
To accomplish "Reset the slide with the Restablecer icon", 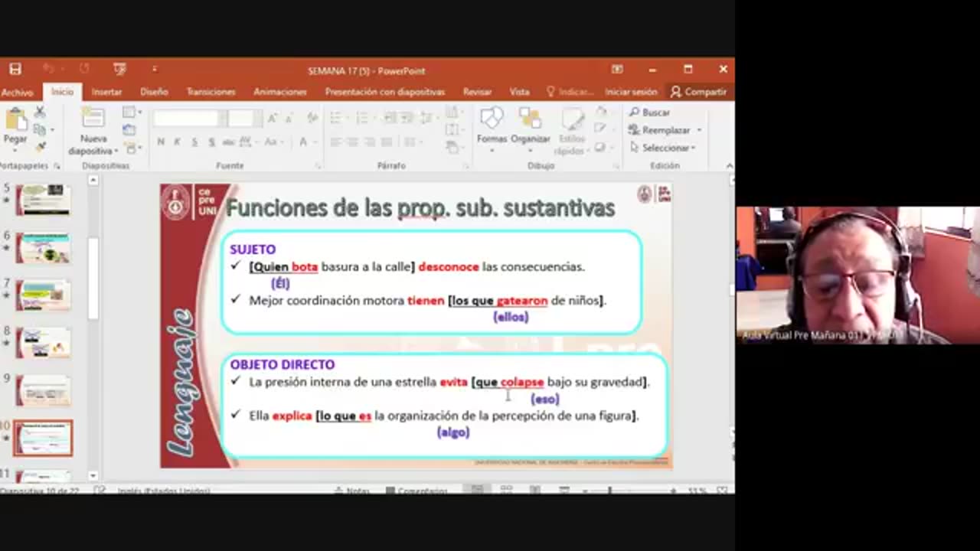I will (129, 130).
